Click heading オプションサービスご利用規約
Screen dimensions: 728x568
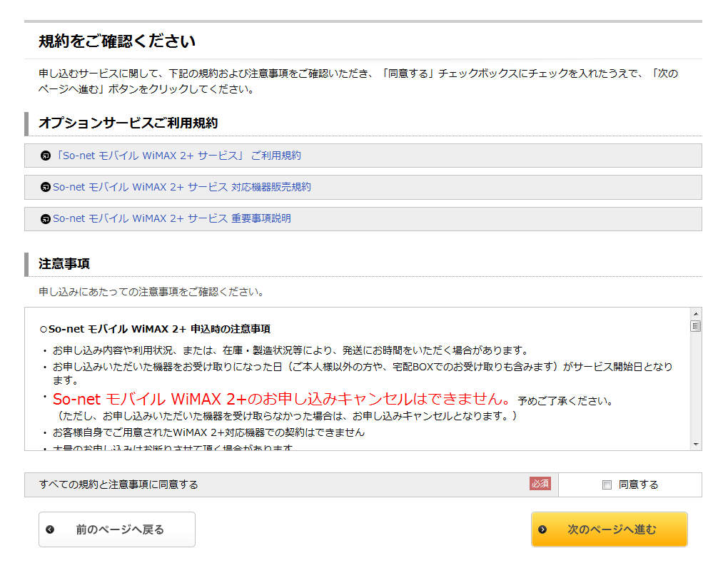128,123
